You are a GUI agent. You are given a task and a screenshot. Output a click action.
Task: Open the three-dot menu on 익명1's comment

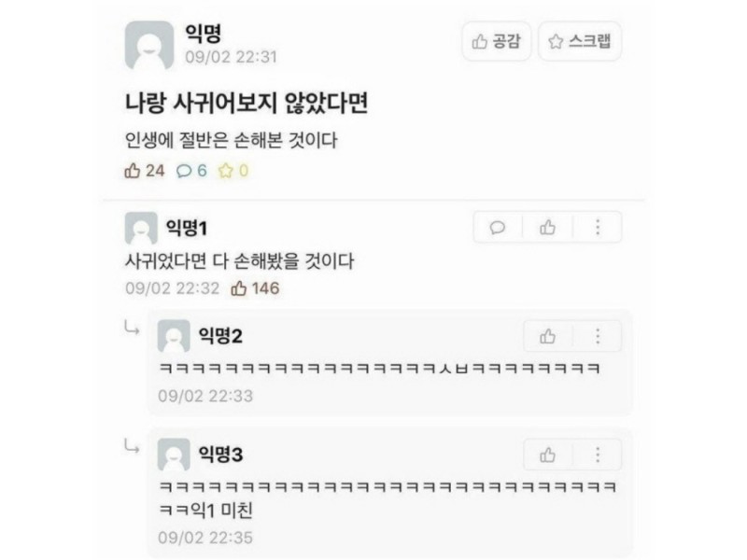point(598,227)
